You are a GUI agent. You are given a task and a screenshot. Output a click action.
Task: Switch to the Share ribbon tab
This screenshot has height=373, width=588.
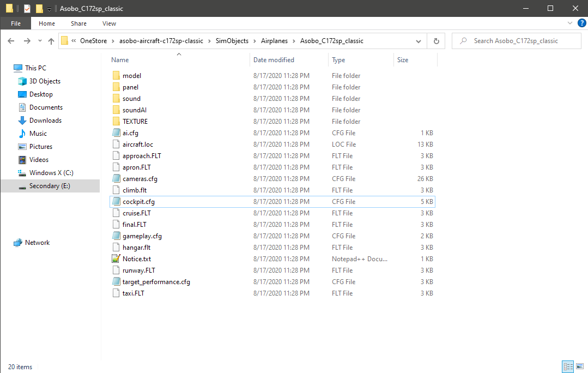(x=79, y=23)
